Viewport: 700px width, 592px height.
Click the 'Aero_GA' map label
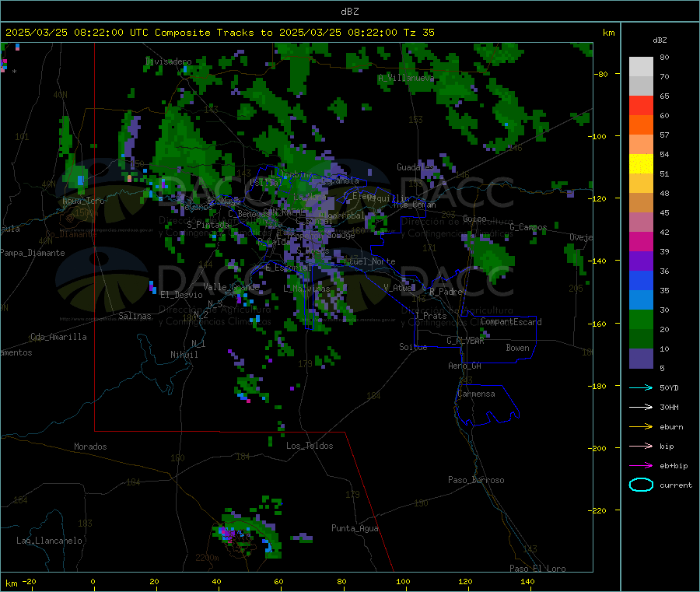[465, 366]
